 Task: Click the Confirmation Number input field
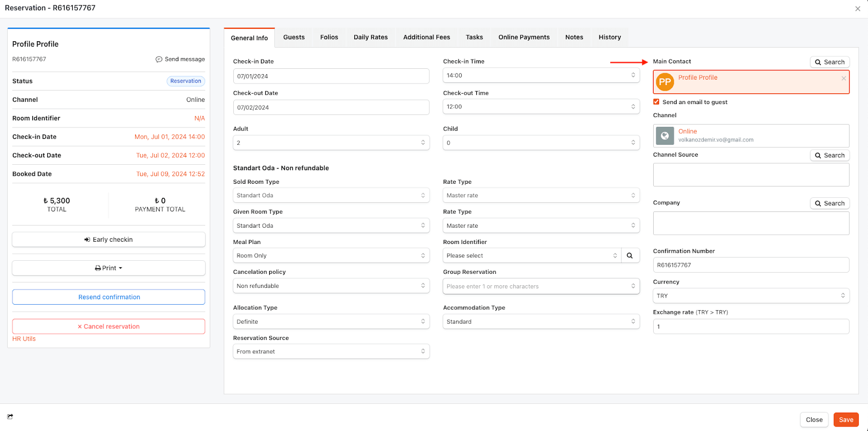tap(751, 265)
